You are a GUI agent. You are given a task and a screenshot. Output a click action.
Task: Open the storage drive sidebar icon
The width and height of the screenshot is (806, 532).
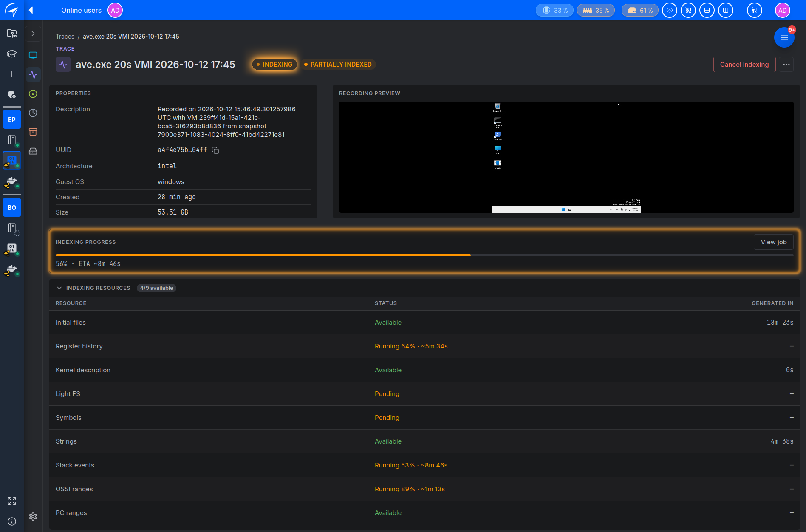[33, 151]
